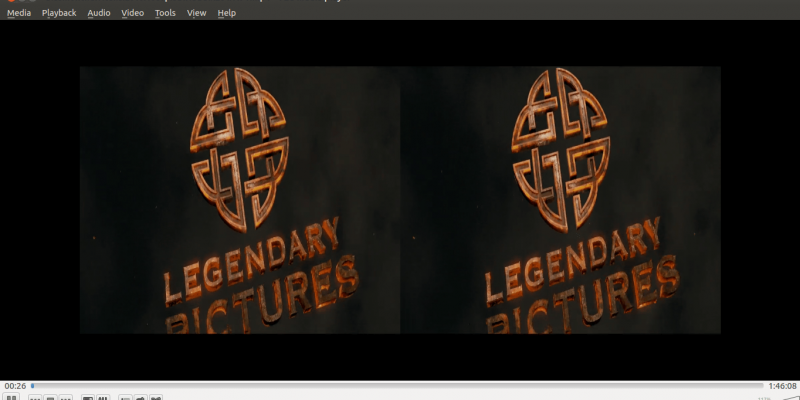This screenshot has height=400, width=800.
Task: Open the Help menu
Action: point(227,13)
